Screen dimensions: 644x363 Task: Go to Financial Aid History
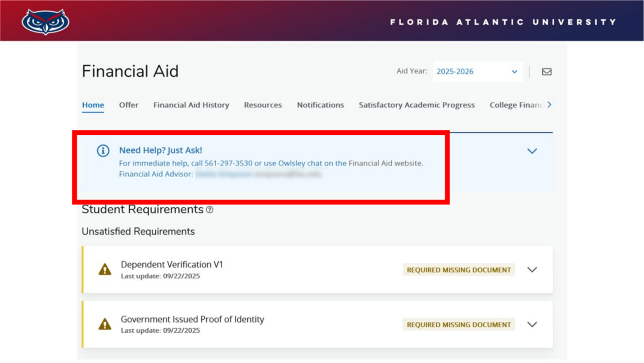pyautogui.click(x=191, y=105)
